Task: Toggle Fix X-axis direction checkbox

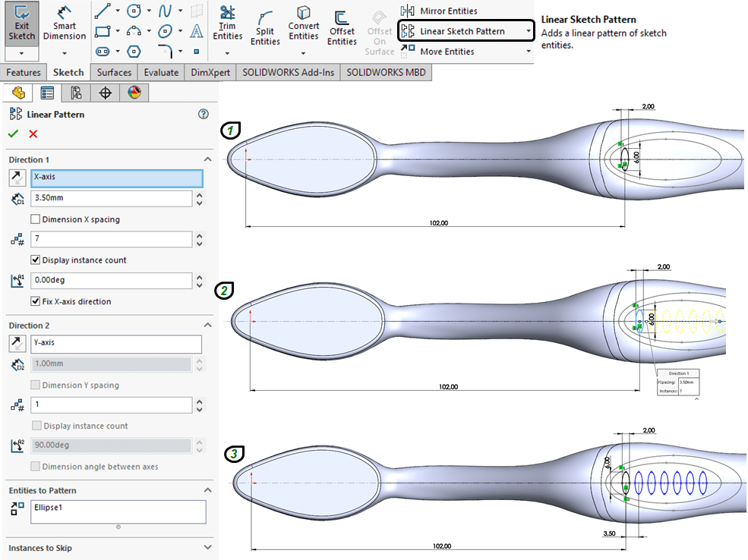Action: 36,301
